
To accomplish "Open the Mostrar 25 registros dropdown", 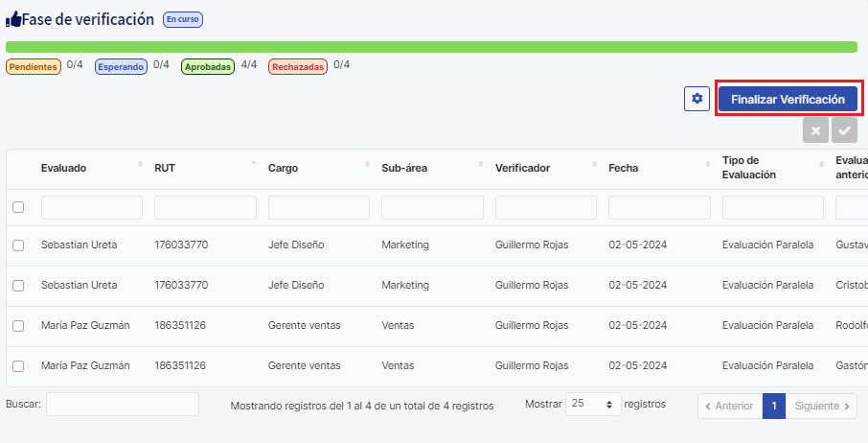I will pyautogui.click(x=593, y=405).
